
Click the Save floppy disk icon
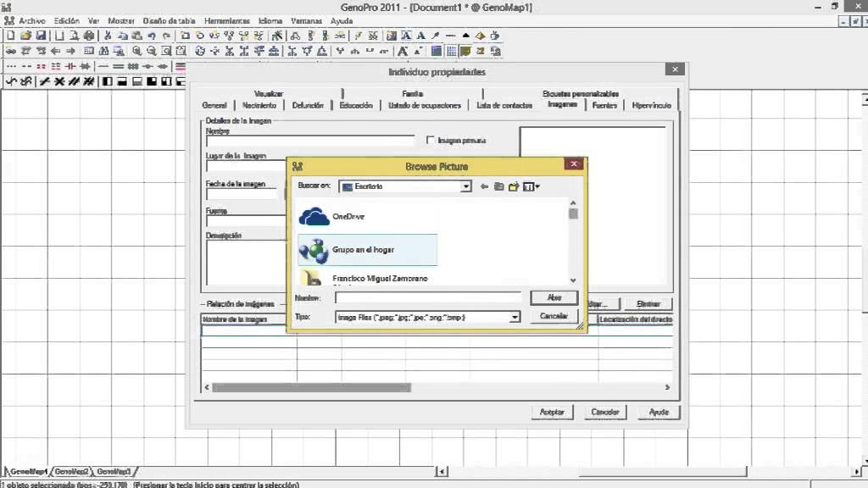click(x=41, y=36)
